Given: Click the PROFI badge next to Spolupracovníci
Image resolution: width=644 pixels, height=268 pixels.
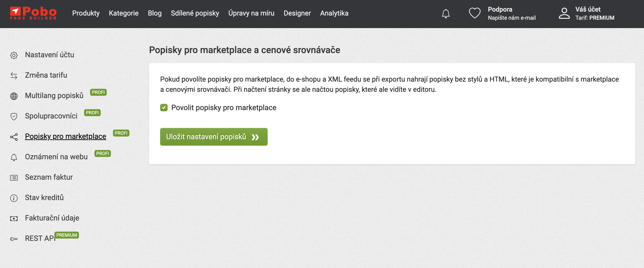Looking at the screenshot, I should [x=92, y=113].
